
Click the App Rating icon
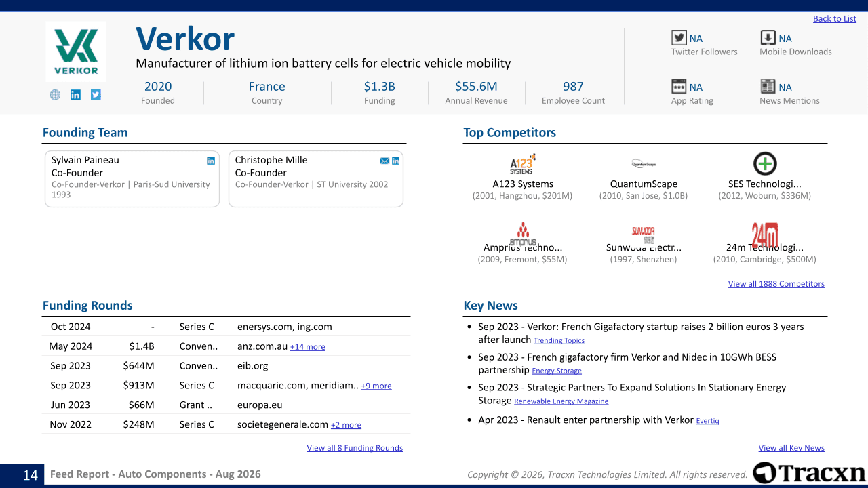679,87
